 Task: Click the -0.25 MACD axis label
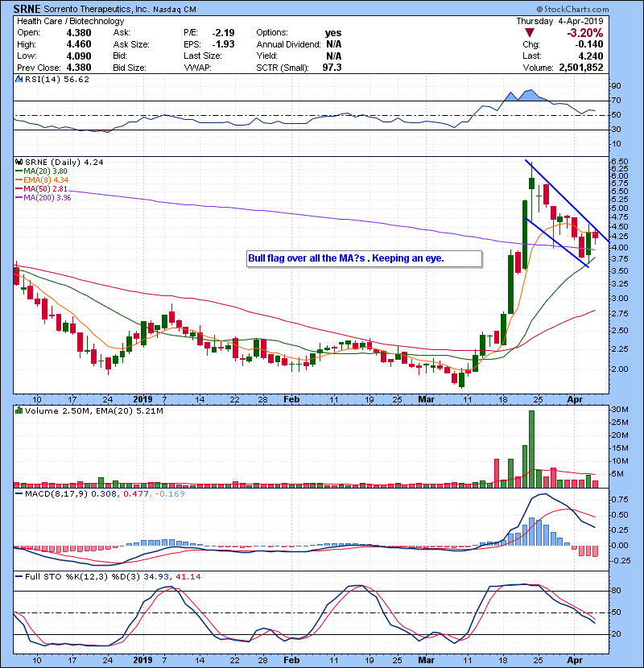(x=619, y=561)
